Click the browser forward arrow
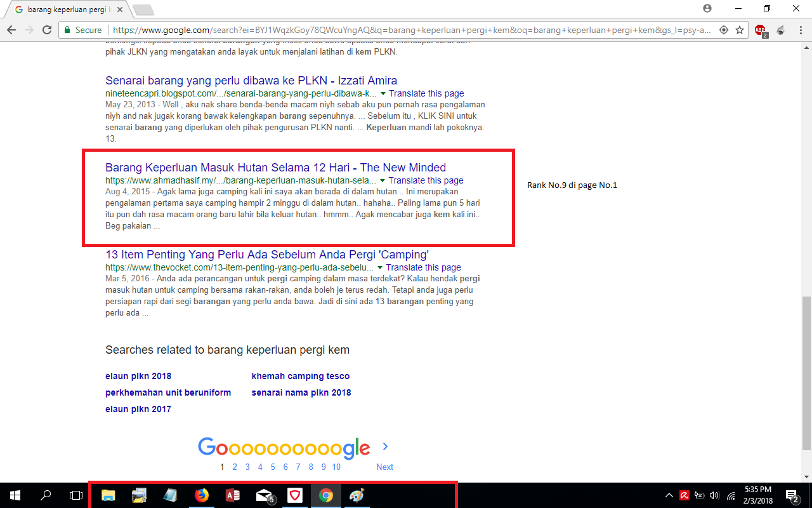Image resolution: width=812 pixels, height=508 pixels. (29, 30)
